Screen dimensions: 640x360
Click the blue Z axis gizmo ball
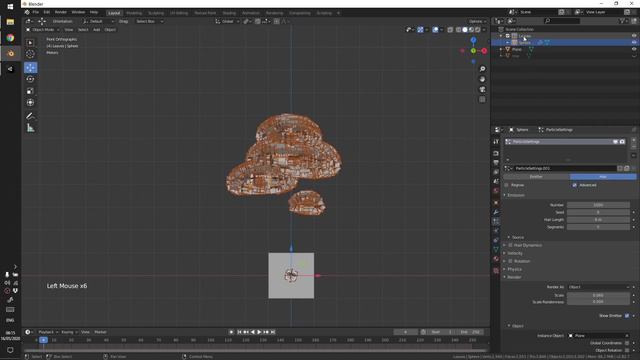pyautogui.click(x=473, y=40)
